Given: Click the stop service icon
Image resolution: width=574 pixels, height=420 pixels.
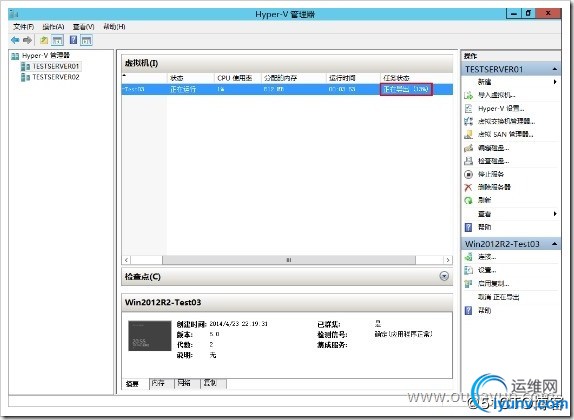Looking at the screenshot, I should pos(468,174).
